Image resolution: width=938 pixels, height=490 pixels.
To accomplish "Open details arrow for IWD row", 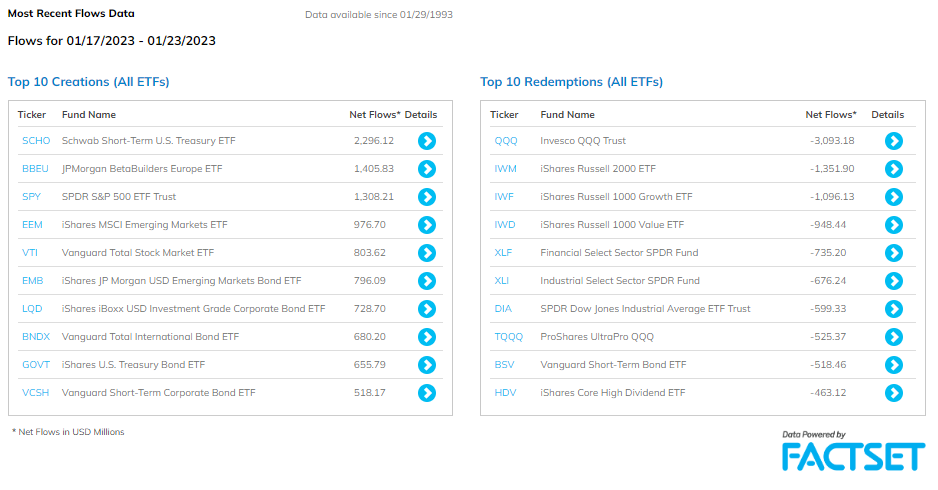I will pos(894,225).
